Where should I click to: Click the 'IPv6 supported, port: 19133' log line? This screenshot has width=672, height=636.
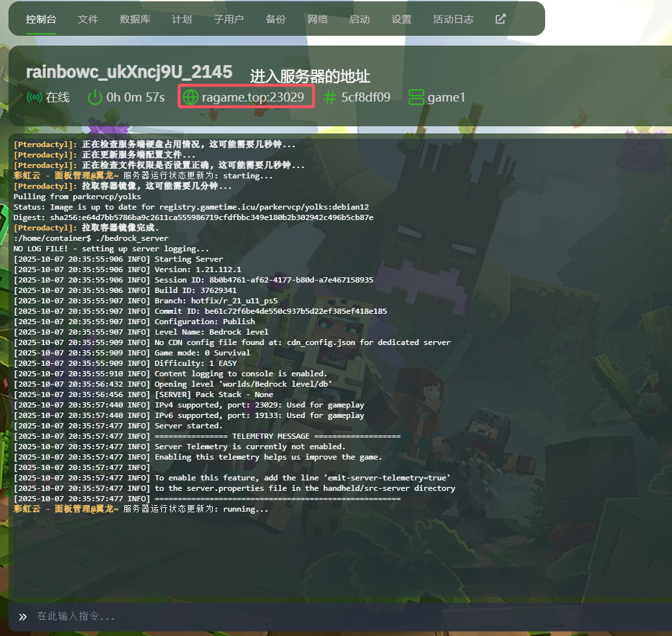[x=189, y=415]
